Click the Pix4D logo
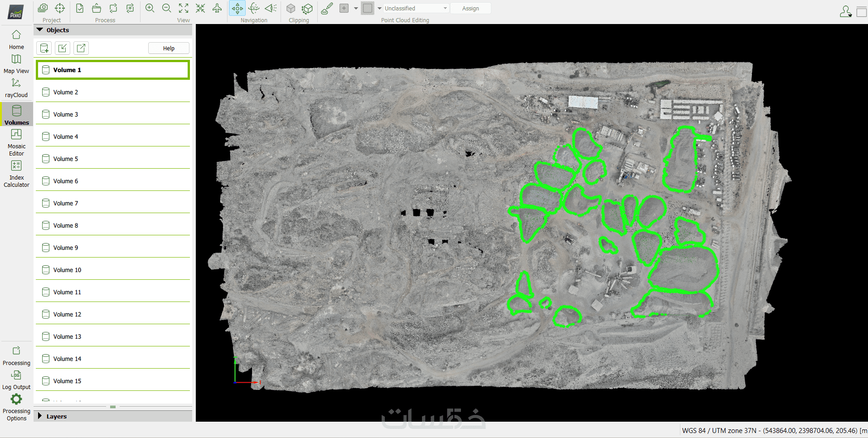Screen dimensions: 868x438 point(16,12)
